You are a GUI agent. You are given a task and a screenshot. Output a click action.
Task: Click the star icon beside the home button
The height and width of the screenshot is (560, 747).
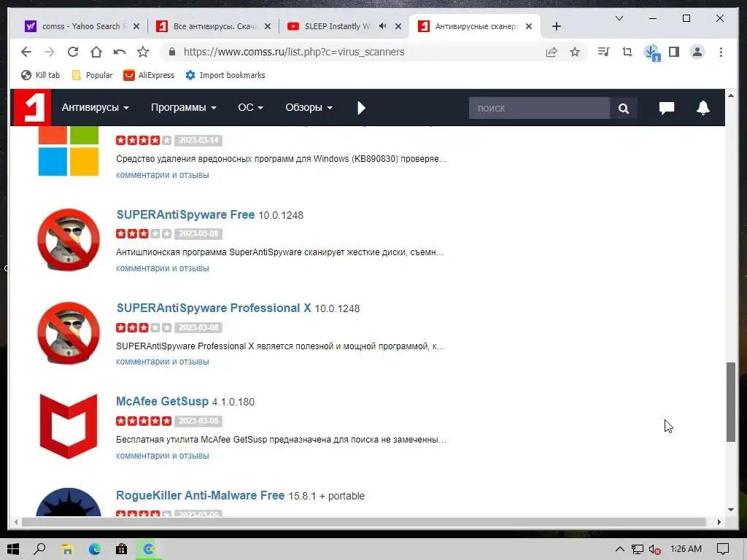[143, 52]
